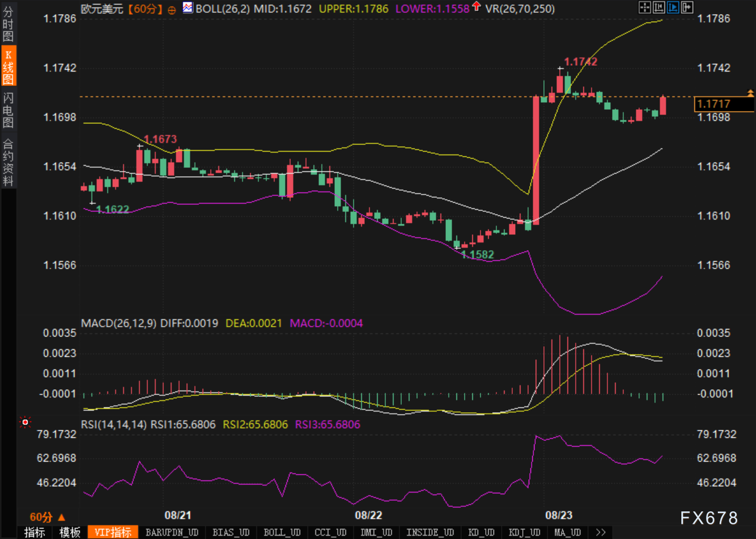The width and height of the screenshot is (756, 539).
Task: Expand the 60分 timeframe selector at bottom
Action: tap(48, 517)
